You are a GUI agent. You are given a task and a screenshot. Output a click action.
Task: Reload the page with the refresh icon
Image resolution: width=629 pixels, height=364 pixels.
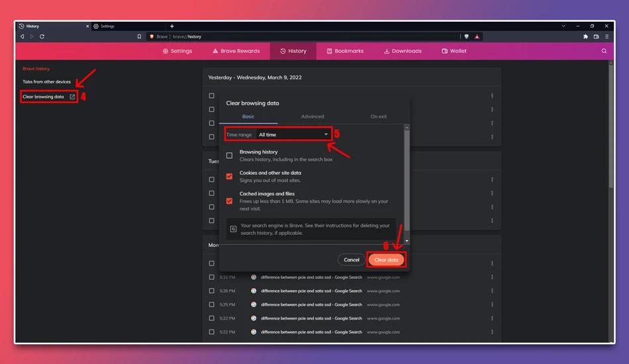click(42, 36)
